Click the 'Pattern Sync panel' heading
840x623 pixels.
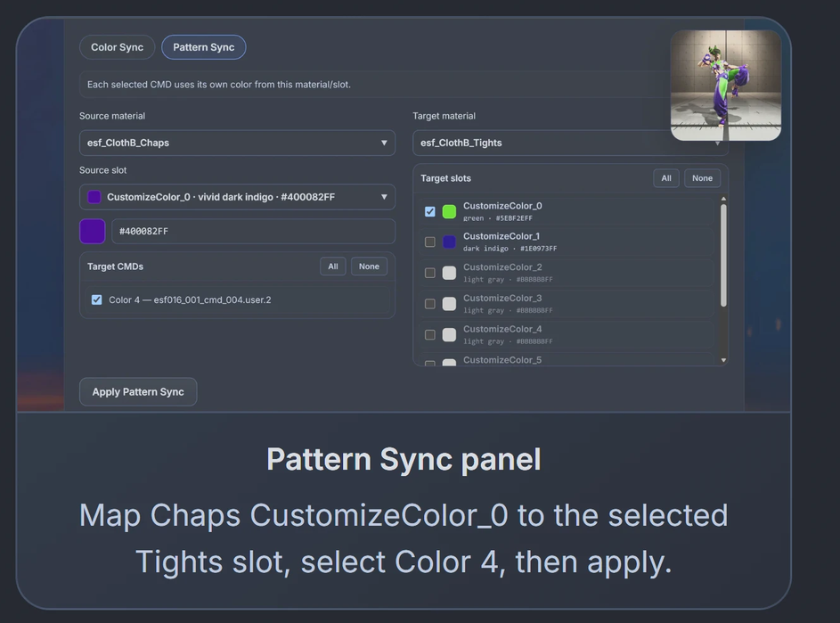click(404, 460)
